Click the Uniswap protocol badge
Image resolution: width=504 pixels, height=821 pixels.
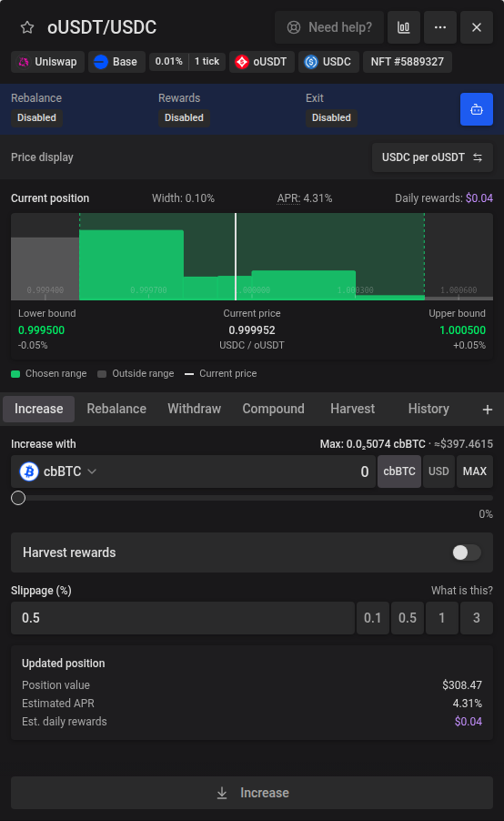pyautogui.click(x=47, y=62)
